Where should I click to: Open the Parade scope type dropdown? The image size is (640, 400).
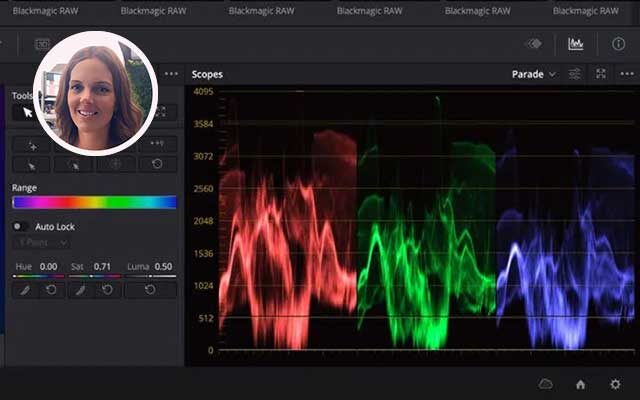click(533, 74)
